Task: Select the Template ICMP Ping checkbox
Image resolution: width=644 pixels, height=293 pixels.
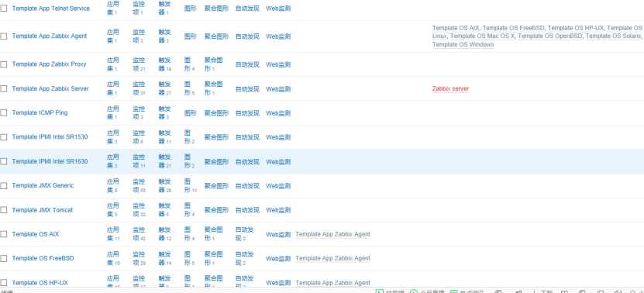Action: pos(4,113)
